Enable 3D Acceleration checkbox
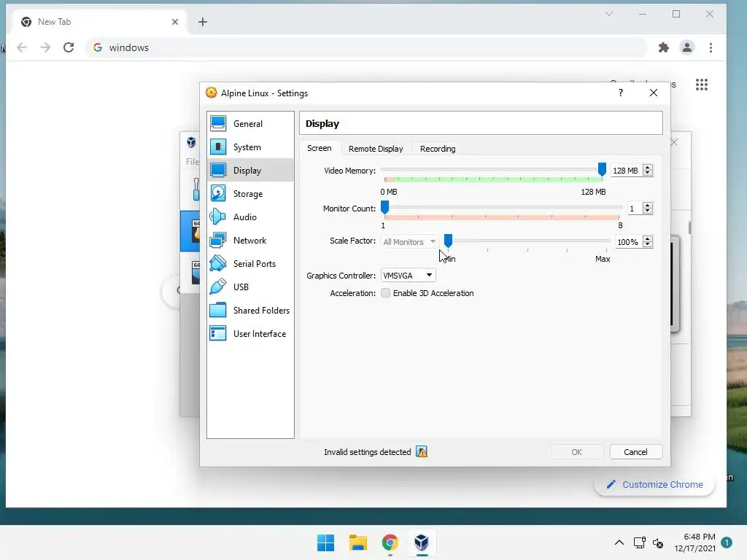The image size is (747, 560). (385, 293)
